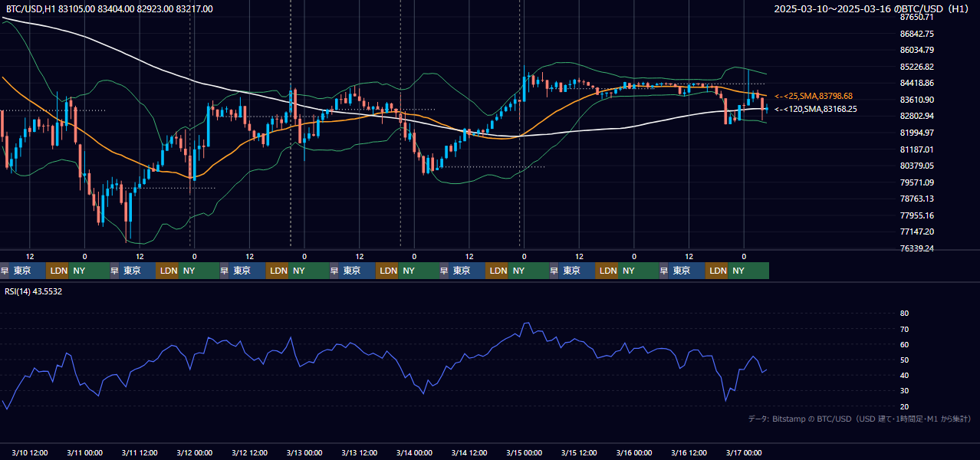
Task: Select the 3/17 00:00 date label
Action: (x=745, y=452)
